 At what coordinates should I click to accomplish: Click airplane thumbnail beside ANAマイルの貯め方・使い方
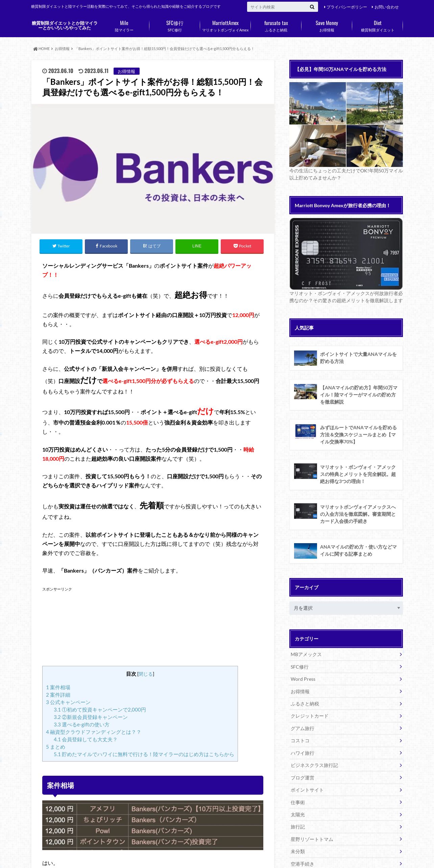[306, 551]
